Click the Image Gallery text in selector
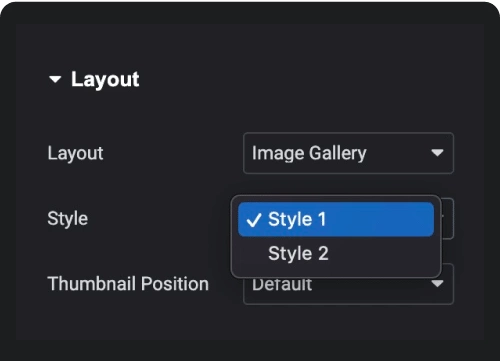 309,153
